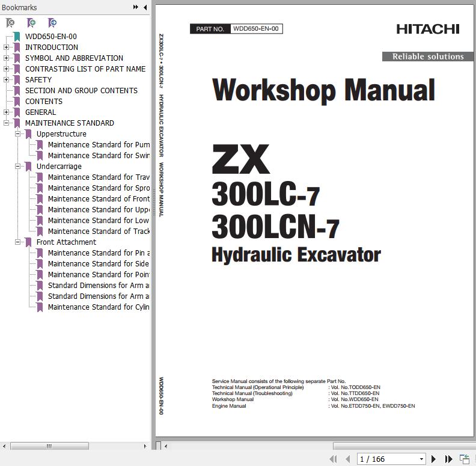Open the INTRODUCTION bookmark

(52, 48)
